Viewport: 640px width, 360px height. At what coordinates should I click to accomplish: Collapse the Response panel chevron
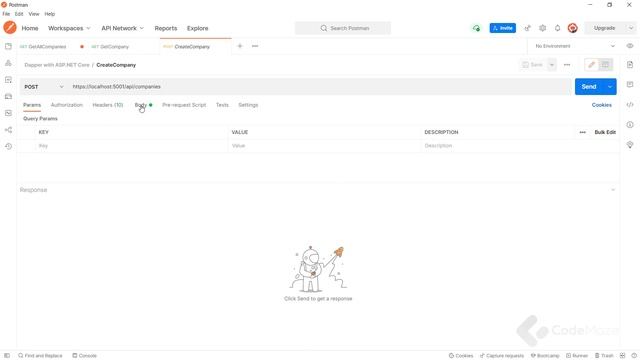613,190
